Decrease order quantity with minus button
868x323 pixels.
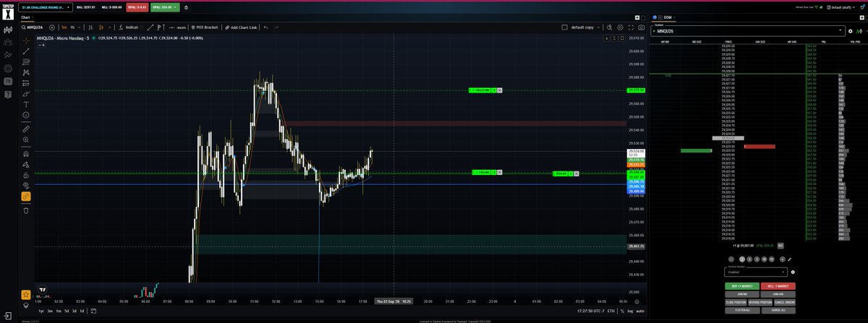(x=731, y=259)
